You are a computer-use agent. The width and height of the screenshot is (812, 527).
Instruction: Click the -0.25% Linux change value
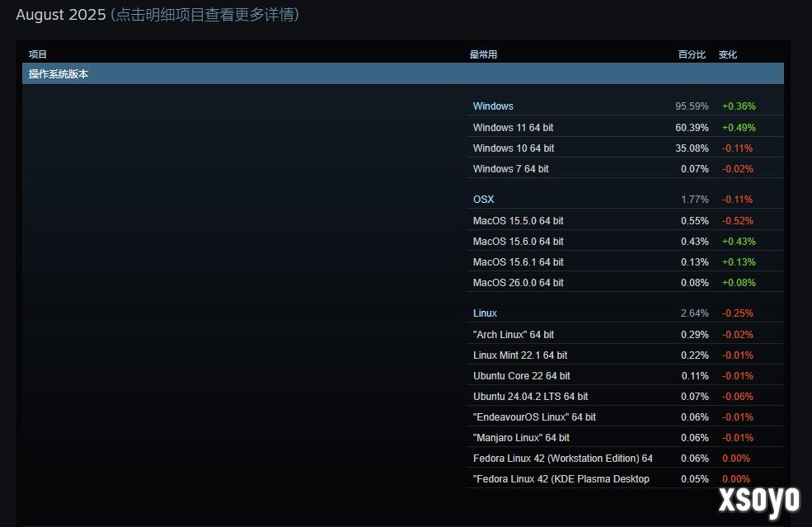(738, 313)
